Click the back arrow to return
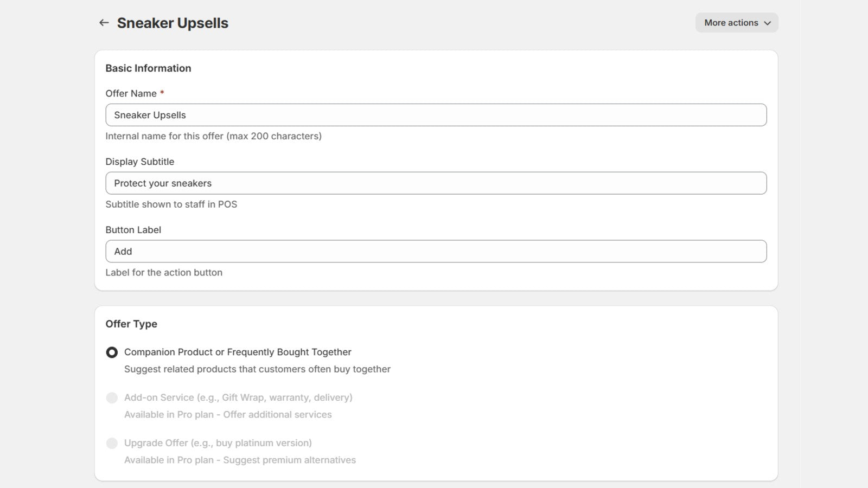The height and width of the screenshot is (488, 868). 104,23
